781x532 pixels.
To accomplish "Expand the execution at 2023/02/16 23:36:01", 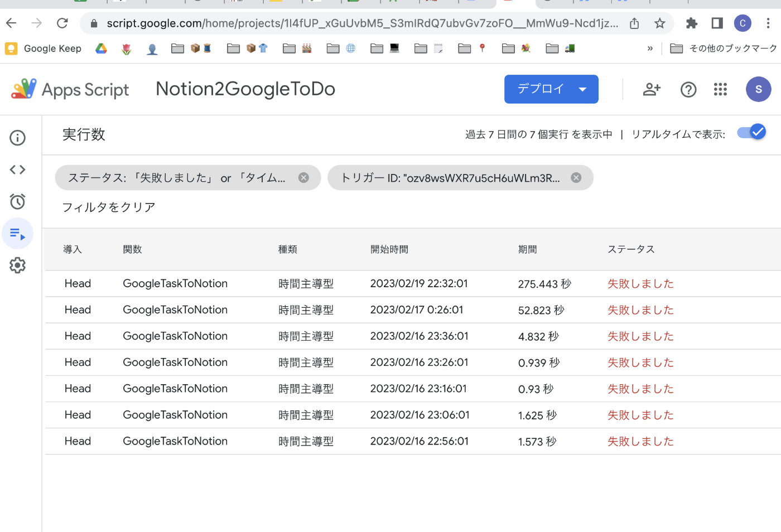I will 413,336.
